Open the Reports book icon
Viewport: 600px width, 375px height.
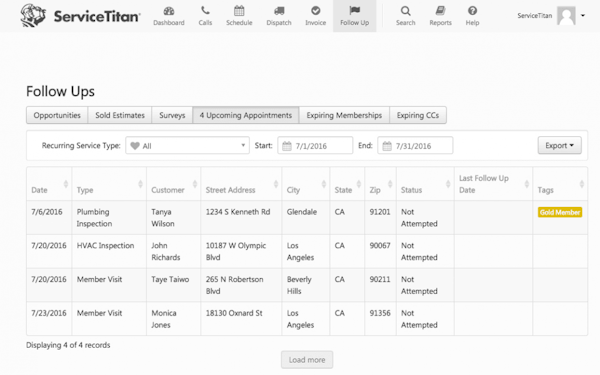tap(440, 11)
